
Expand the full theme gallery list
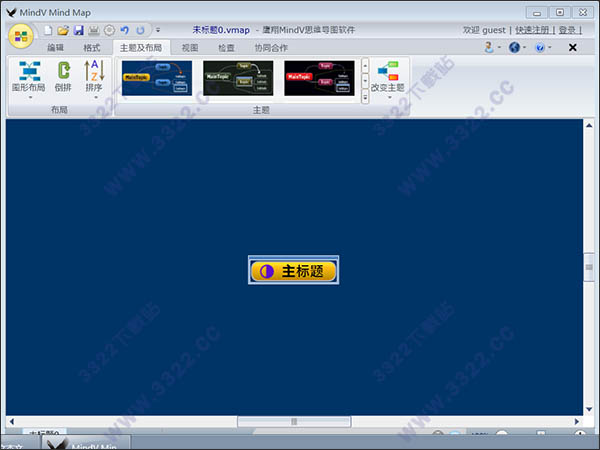(365, 97)
